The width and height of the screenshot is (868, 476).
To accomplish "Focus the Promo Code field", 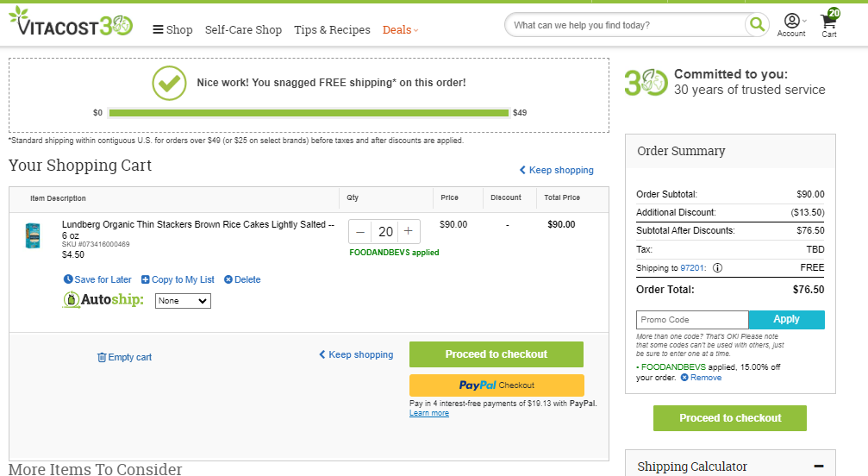I will [692, 319].
